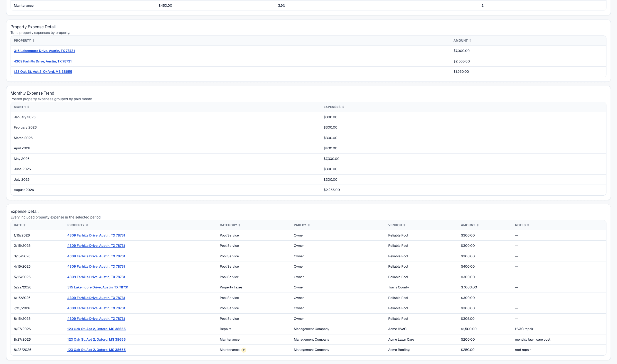Screen dimensions: 617x364
Task: Click the April 2026 month row
Action: [308, 148]
